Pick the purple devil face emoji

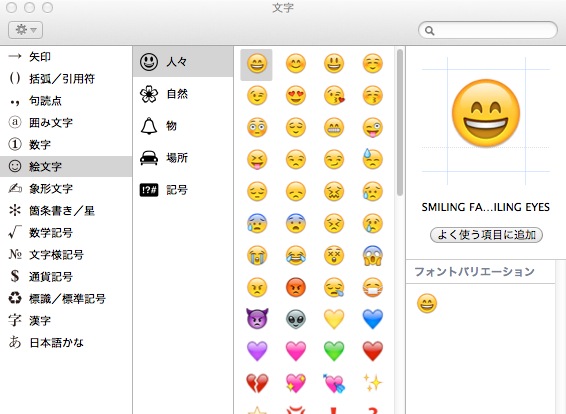(257, 319)
